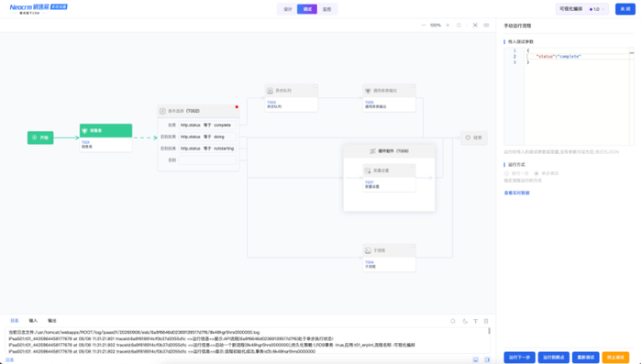Screen dimensions: 642x364
Task: Click the 运行下一步 button
Action: point(519,358)
